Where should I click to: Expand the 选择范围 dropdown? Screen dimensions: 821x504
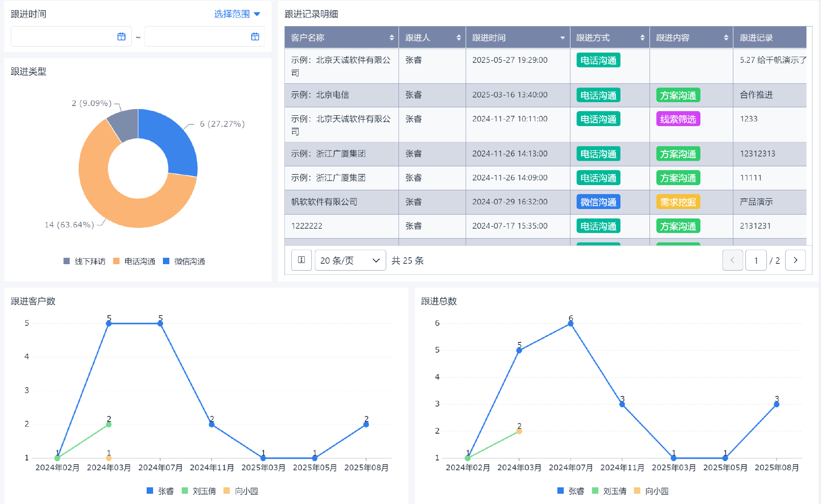(237, 14)
